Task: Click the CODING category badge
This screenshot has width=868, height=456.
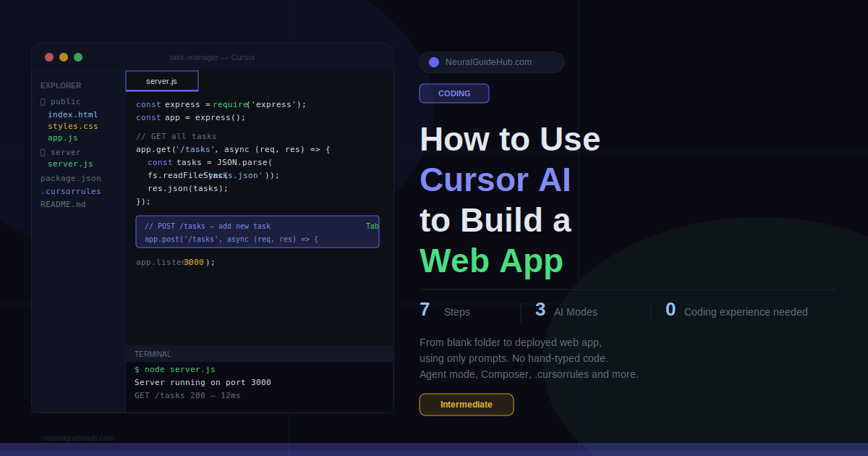Action: point(454,93)
